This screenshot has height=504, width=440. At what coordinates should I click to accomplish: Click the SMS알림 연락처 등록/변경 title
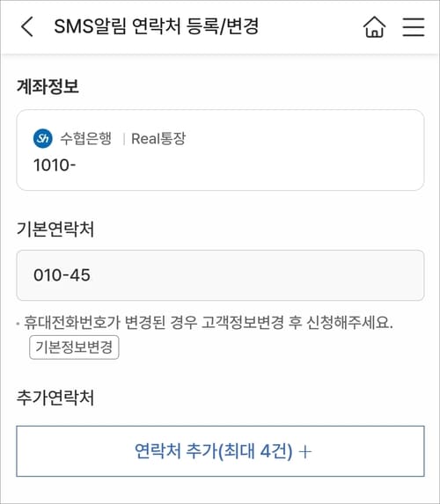tap(157, 26)
